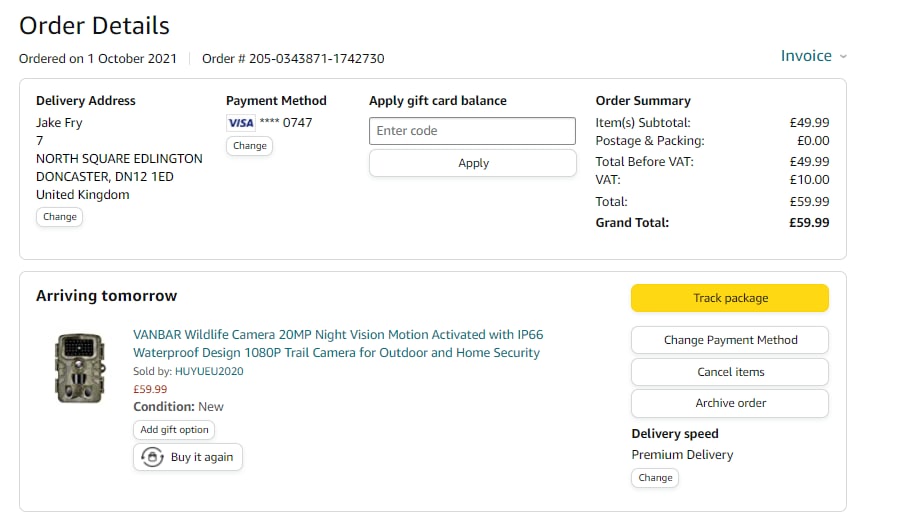Click Add gift option
This screenshot has width=898, height=526.
pos(174,430)
